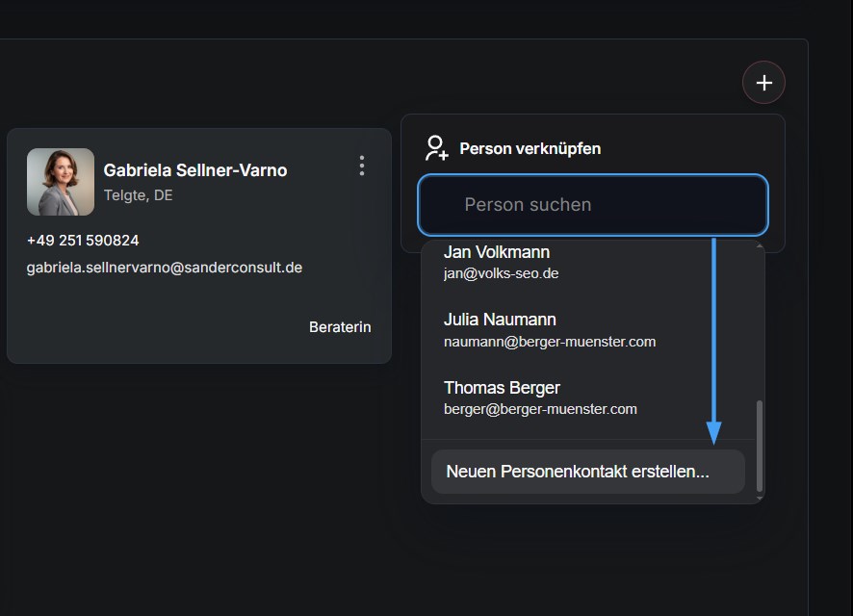Click the Beraterin role label
Image resolution: width=853 pixels, height=616 pixels.
(340, 326)
